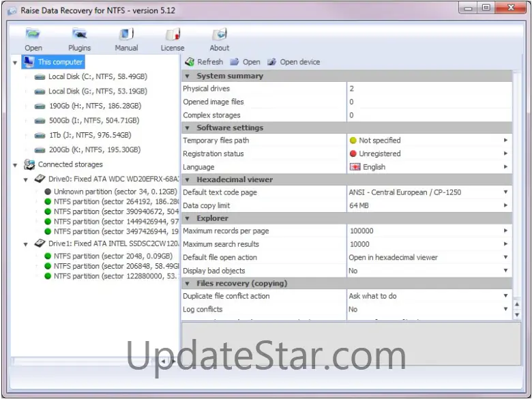Viewport: 532px width, 399px height.
Task: Select Unknown partition sector 34 gray dot
Action: (x=48, y=192)
